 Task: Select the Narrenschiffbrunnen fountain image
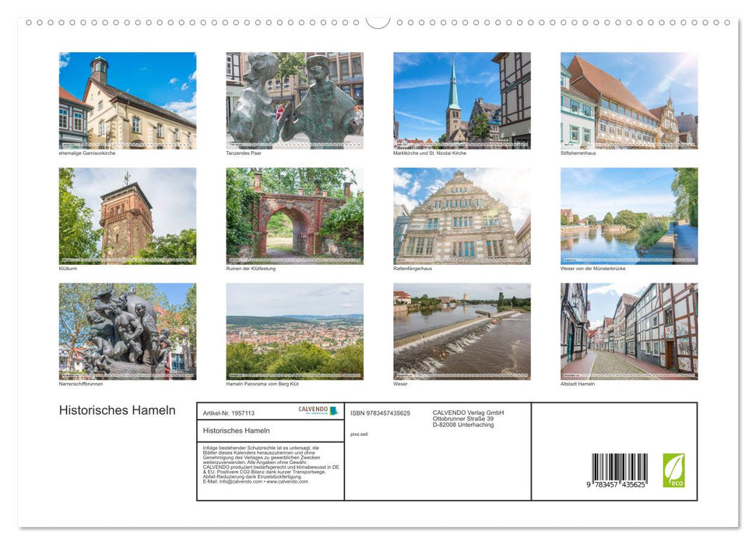[x=126, y=331]
